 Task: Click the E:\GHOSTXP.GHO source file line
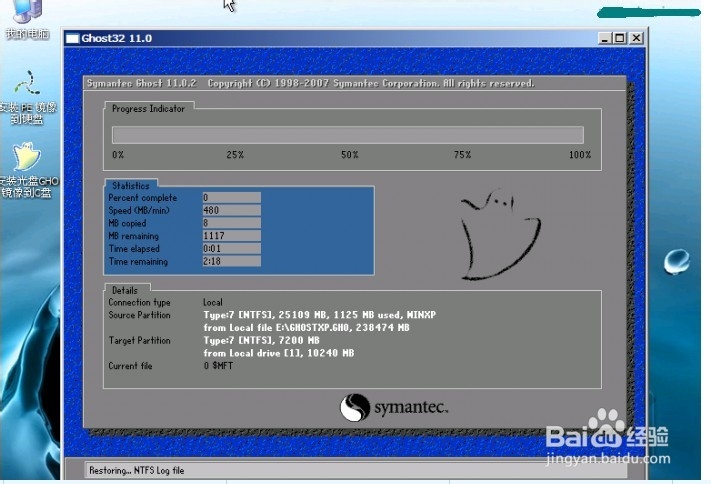pos(307,328)
